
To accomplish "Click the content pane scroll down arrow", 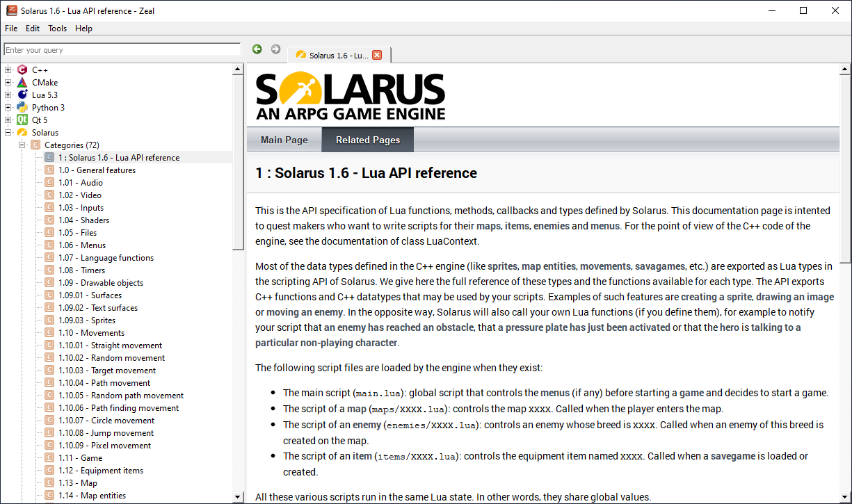I will pos(845,497).
